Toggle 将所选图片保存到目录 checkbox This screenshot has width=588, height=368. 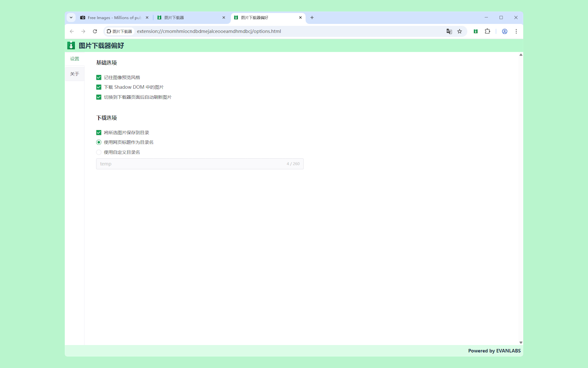(99, 132)
